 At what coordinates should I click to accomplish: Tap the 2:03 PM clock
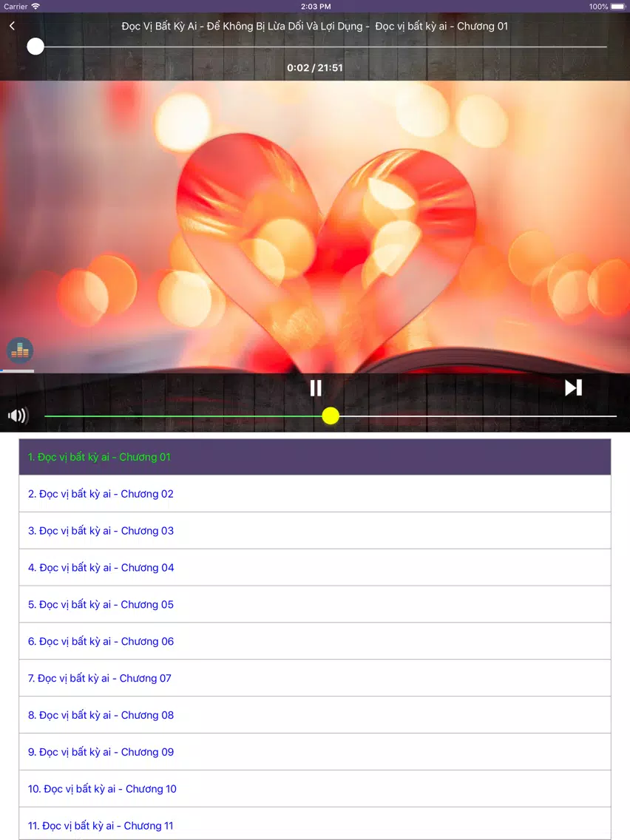pos(316,7)
